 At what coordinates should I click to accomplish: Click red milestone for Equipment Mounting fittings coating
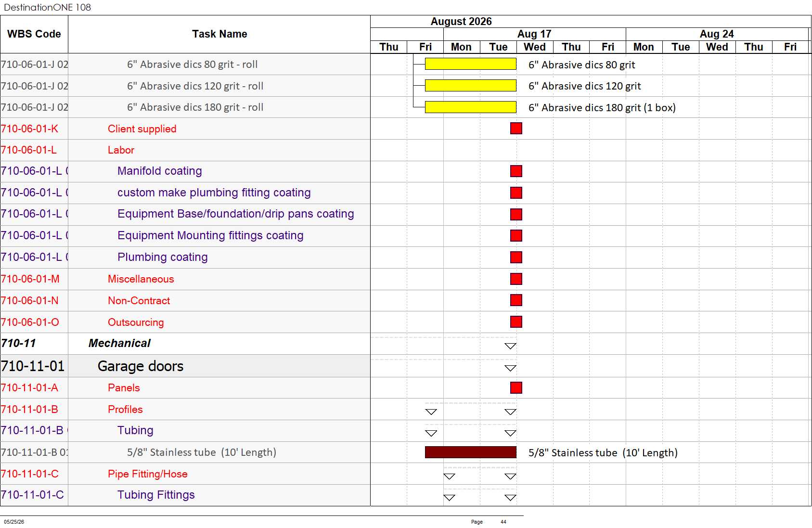(x=516, y=235)
